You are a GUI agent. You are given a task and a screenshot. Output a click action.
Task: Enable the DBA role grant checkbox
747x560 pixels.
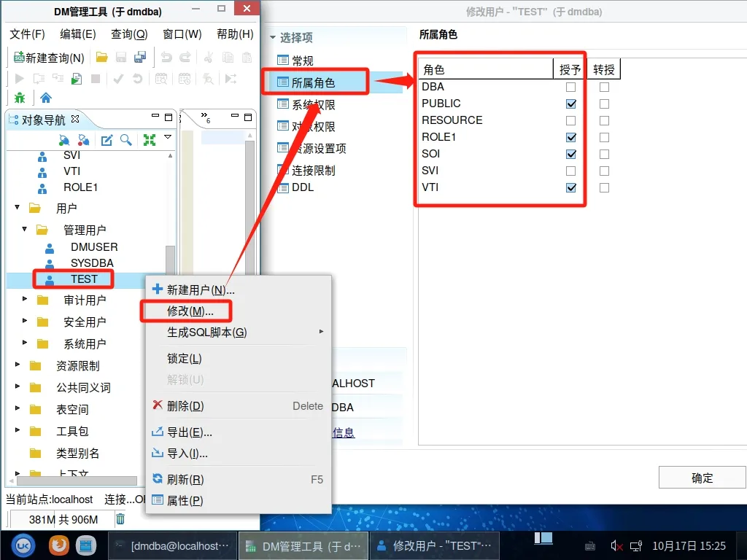[571, 87]
